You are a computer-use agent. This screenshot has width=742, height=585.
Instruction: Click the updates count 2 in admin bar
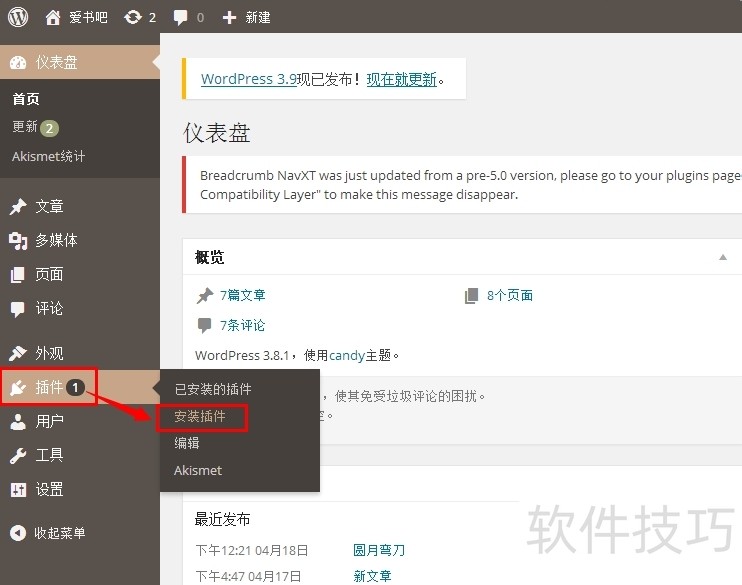pyautogui.click(x=152, y=18)
